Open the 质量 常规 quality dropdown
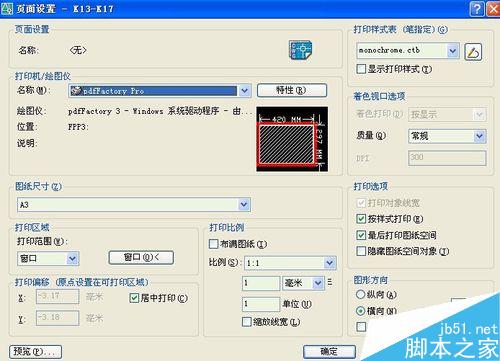 click(x=480, y=136)
